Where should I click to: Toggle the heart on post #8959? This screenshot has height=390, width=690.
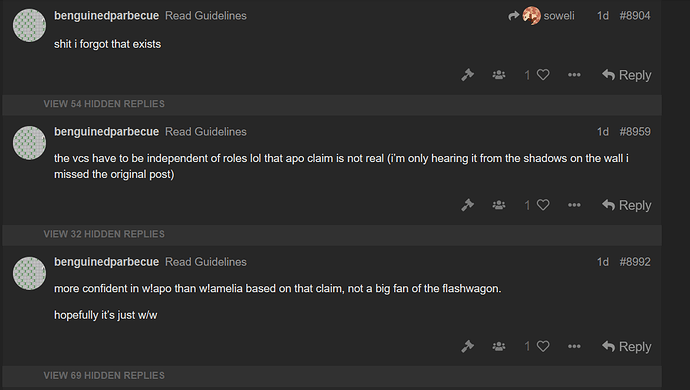click(543, 205)
